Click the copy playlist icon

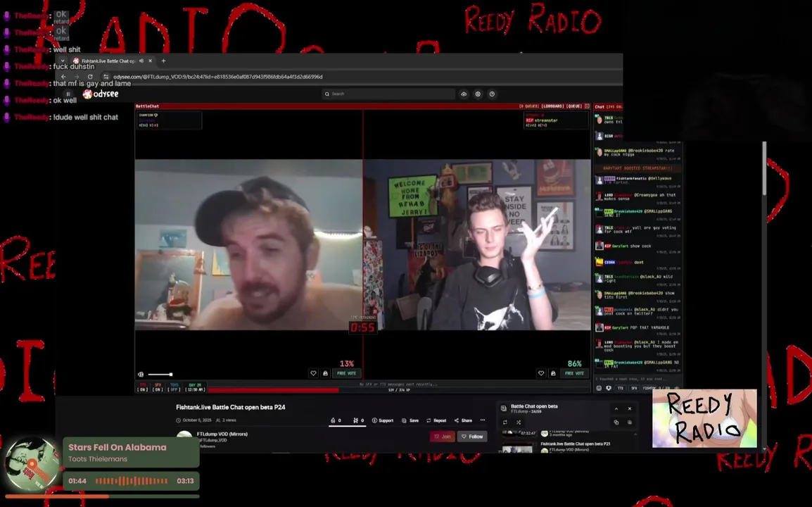pyautogui.click(x=616, y=423)
